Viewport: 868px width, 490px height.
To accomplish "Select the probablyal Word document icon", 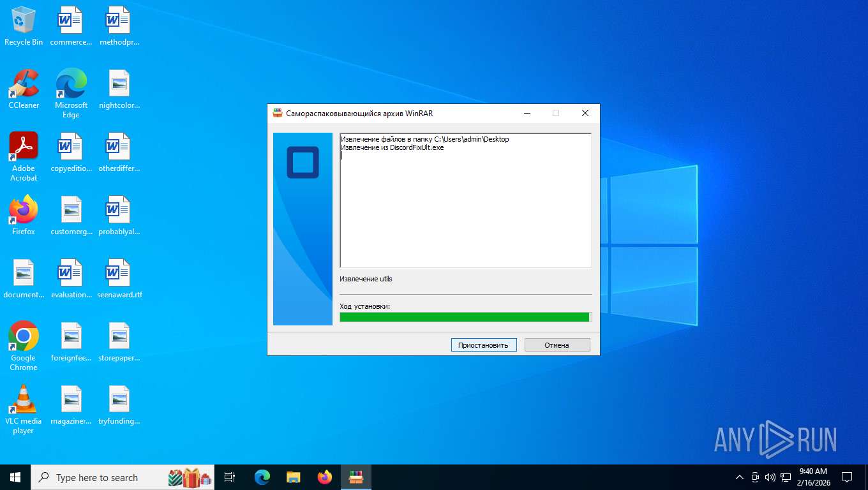I will [x=119, y=216].
